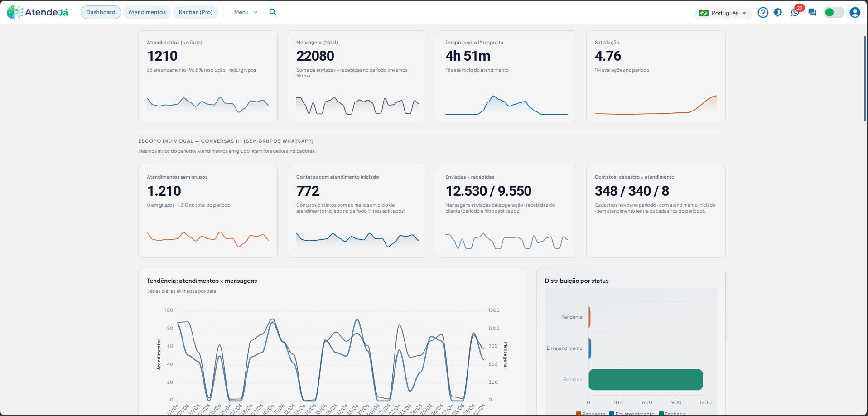Image resolution: width=868 pixels, height=416 pixels.
Task: Click the Mensagens right axis label
Action: tap(506, 354)
